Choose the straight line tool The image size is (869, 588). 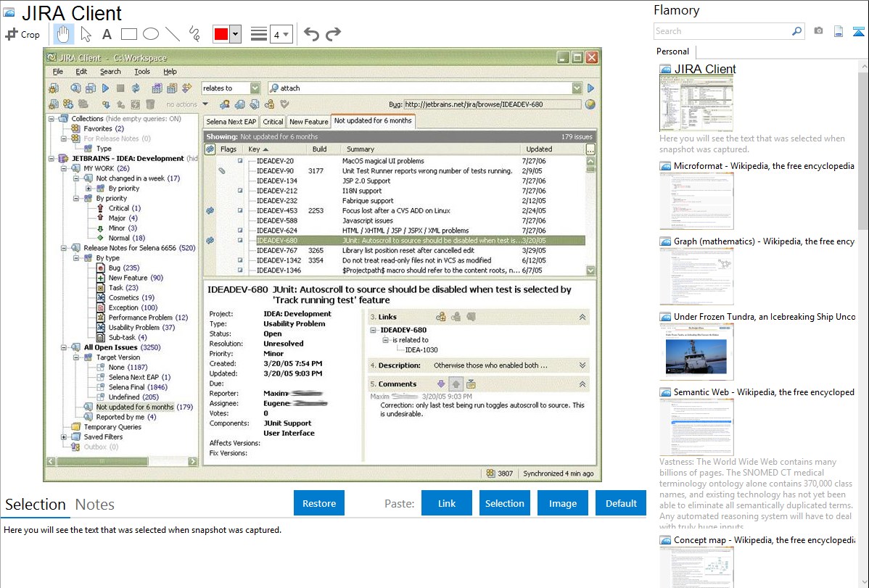point(173,34)
